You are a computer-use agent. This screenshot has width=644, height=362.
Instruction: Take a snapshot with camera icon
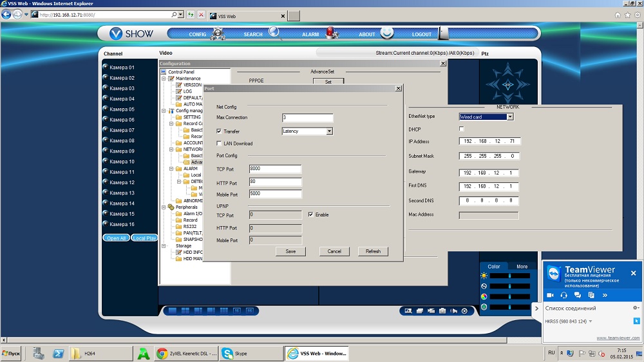click(442, 311)
